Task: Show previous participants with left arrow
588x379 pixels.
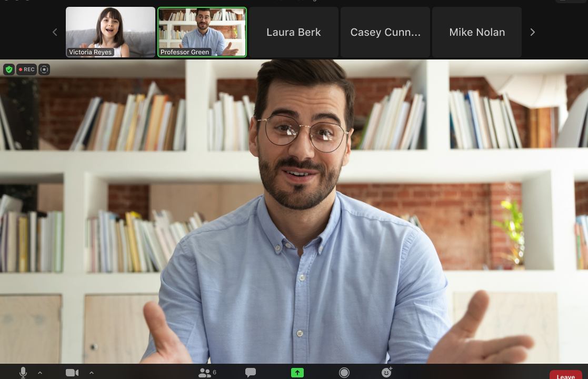Action: tap(55, 32)
